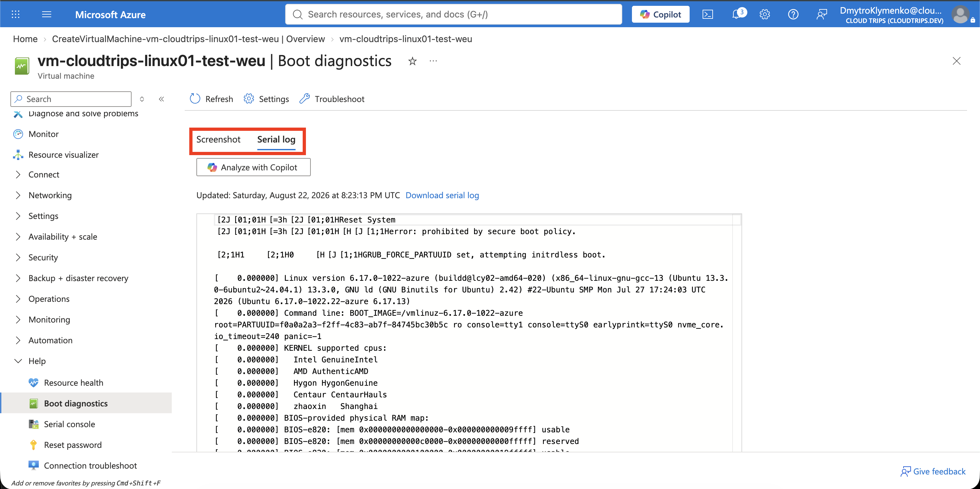Open the account avatar menu
The width and height of the screenshot is (980, 489).
(961, 15)
